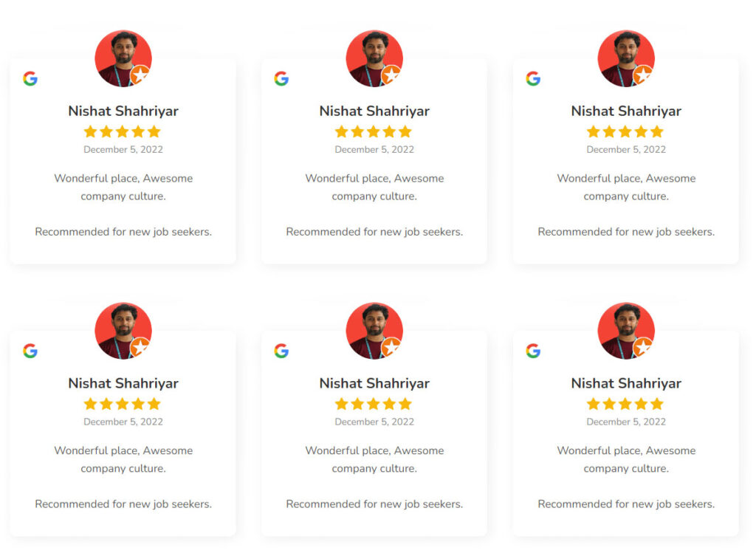Screen dimensions: 756x556
Task: Click the Google logo on the bottom-right review card
Action: pyautogui.click(x=533, y=351)
